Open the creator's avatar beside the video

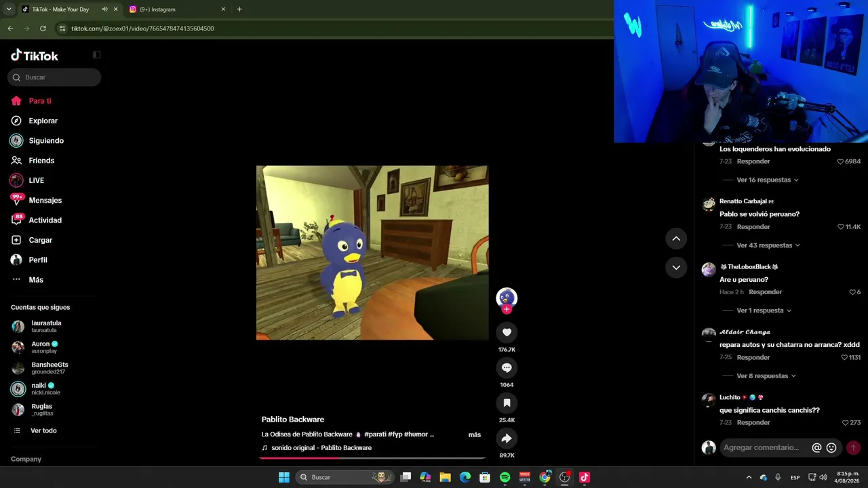click(507, 297)
